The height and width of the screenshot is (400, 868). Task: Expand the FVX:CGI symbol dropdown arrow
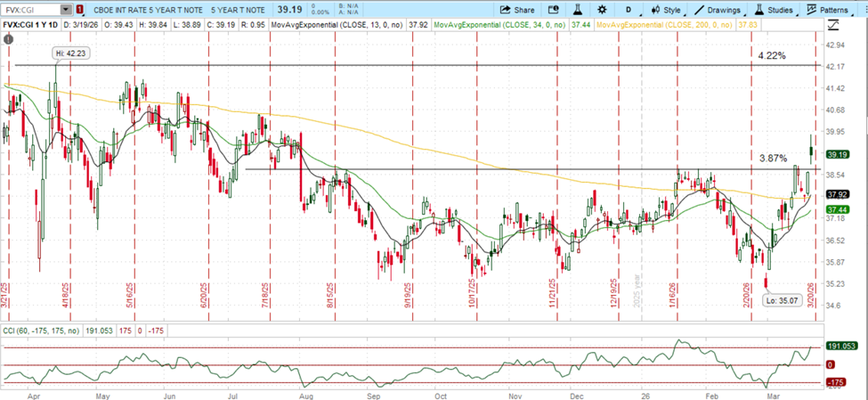(x=68, y=10)
